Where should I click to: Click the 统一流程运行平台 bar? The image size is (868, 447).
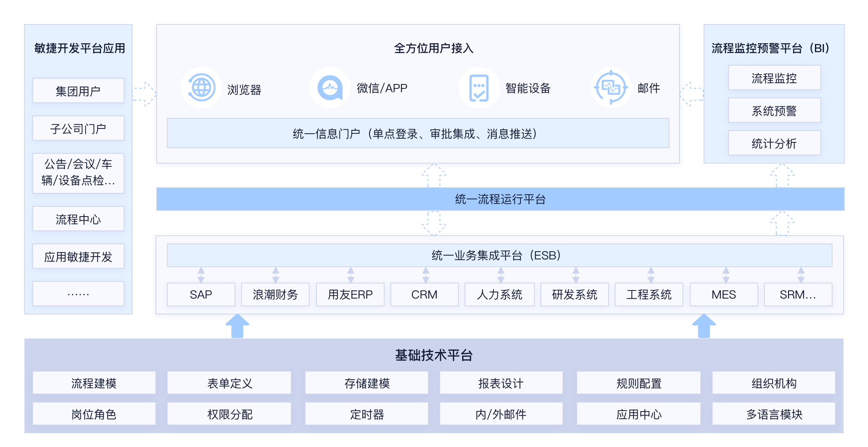pyautogui.click(x=500, y=199)
